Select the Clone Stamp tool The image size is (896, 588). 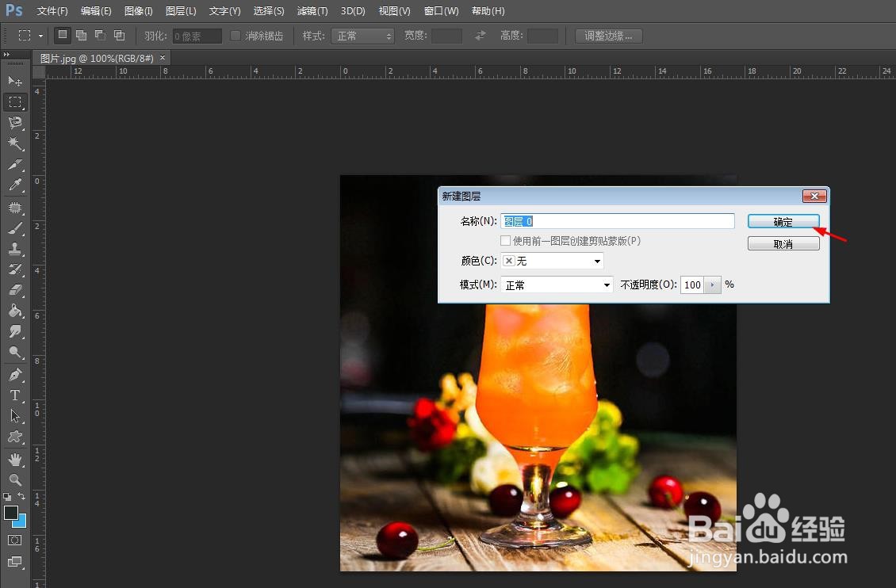[15, 249]
